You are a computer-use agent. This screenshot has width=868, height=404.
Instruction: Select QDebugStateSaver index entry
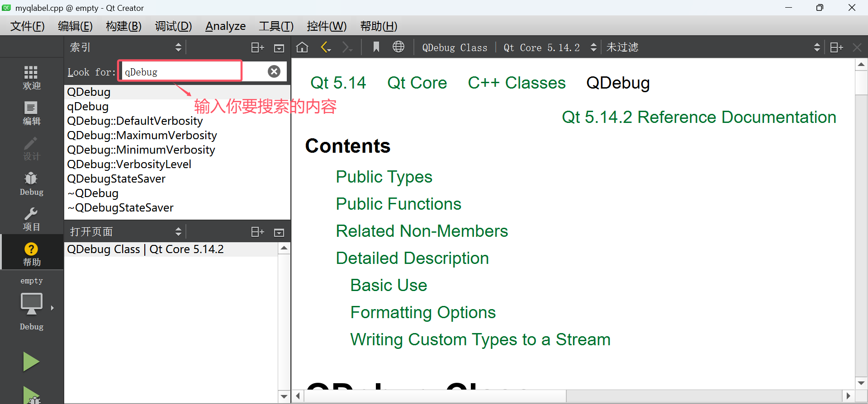177,179
